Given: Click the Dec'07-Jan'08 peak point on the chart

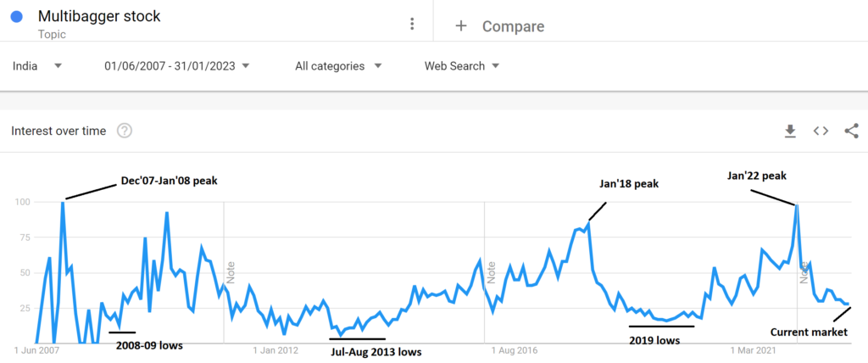Looking at the screenshot, I should pyautogui.click(x=63, y=203).
